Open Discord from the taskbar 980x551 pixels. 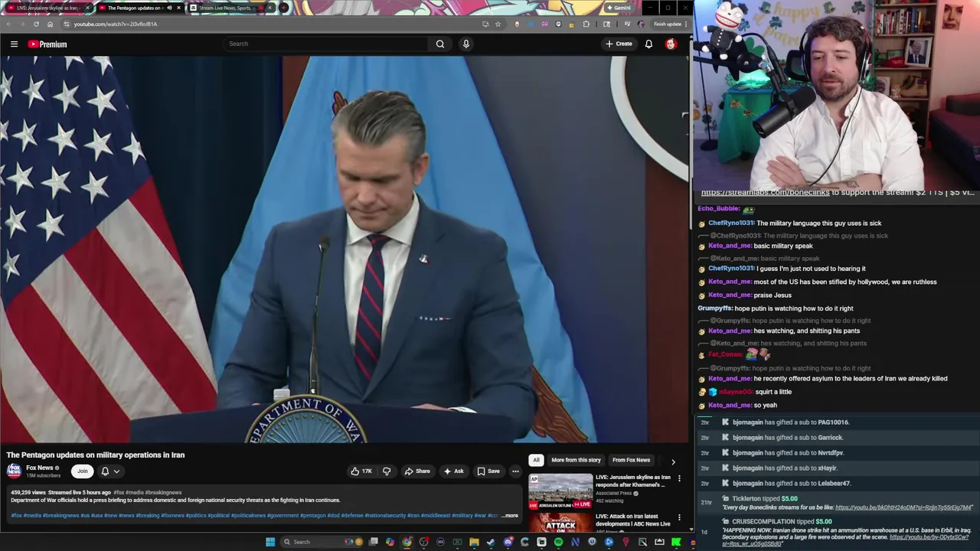508,542
